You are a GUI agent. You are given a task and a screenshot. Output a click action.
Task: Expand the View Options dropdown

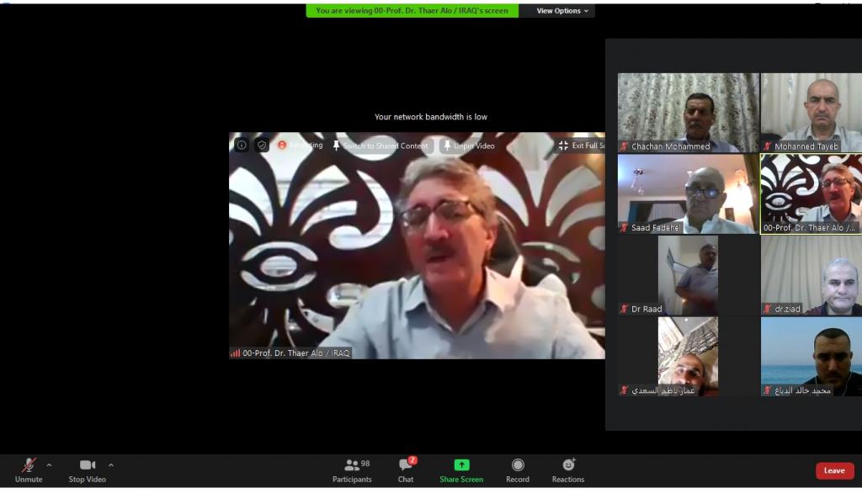563,11
